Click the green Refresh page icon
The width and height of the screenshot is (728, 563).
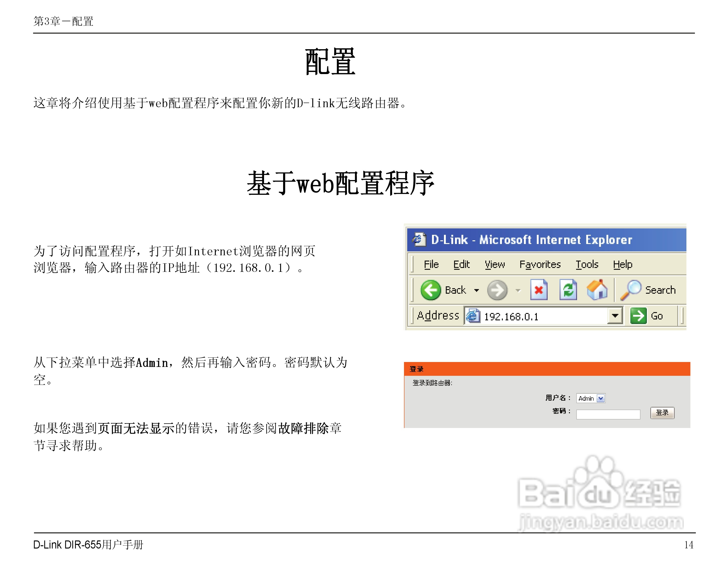[x=568, y=290]
